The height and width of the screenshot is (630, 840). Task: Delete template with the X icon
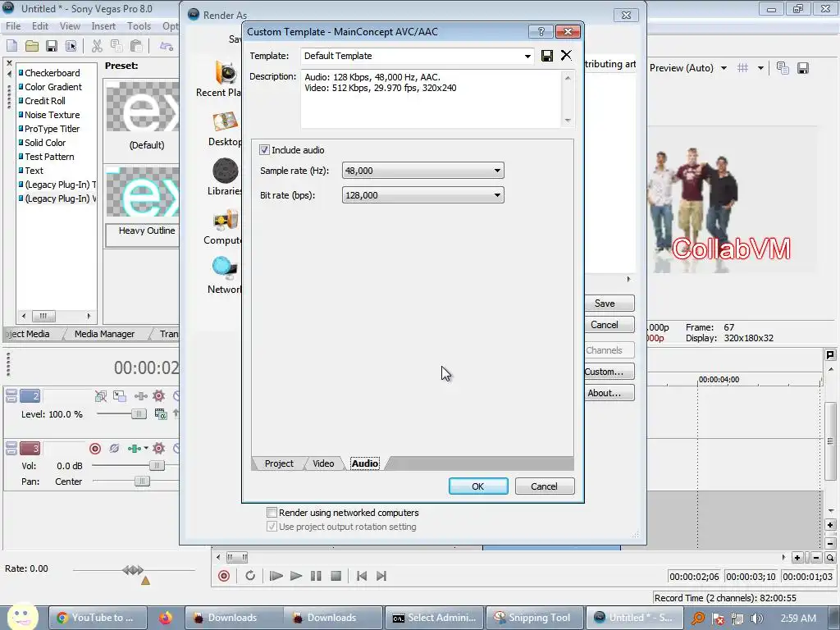[566, 55]
